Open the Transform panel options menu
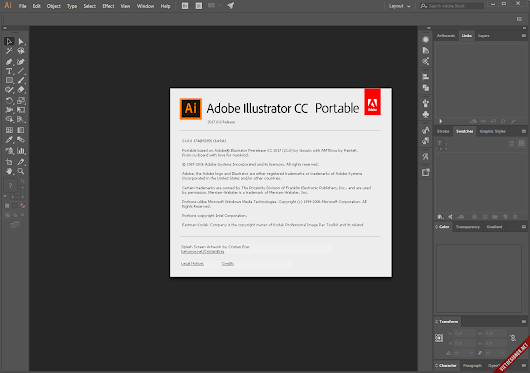The image size is (530, 373). pos(524,321)
